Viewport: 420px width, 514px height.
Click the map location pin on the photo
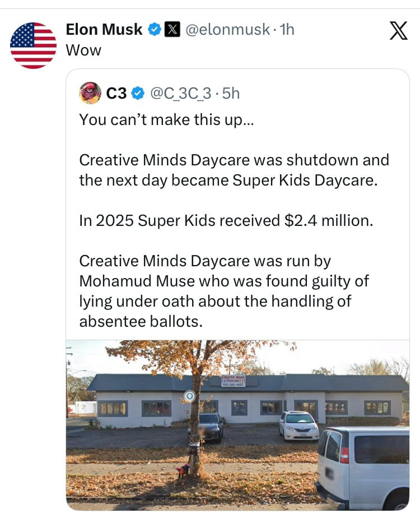pos(190,396)
